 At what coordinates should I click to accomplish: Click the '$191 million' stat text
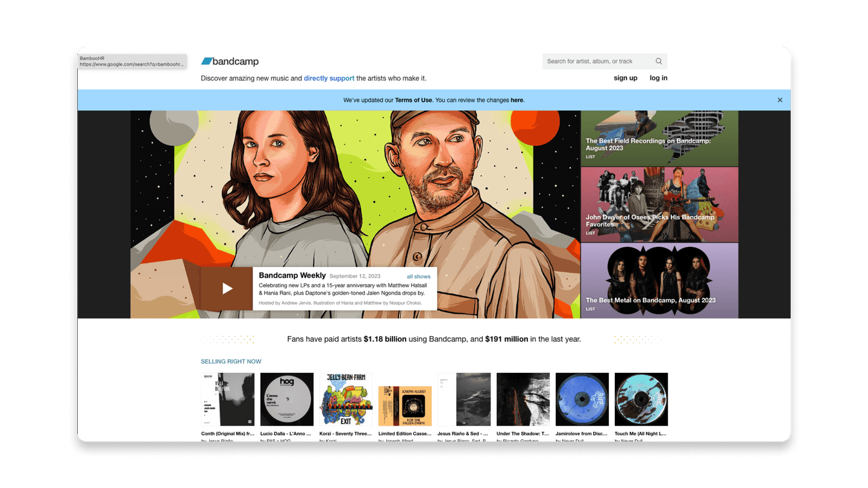click(506, 339)
